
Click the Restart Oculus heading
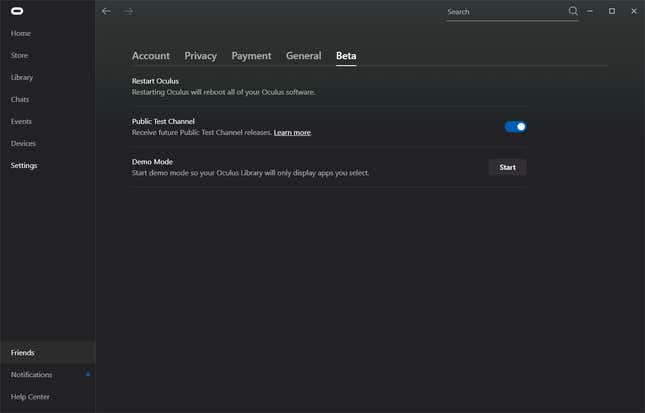pyautogui.click(x=155, y=81)
